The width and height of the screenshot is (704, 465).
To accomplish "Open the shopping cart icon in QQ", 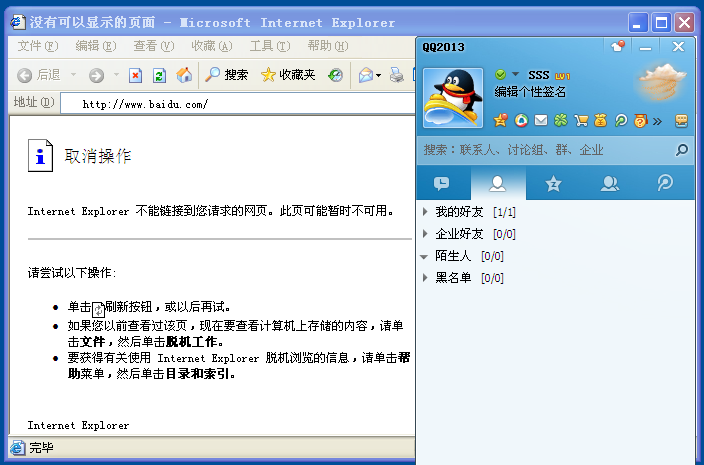I will click(x=581, y=120).
